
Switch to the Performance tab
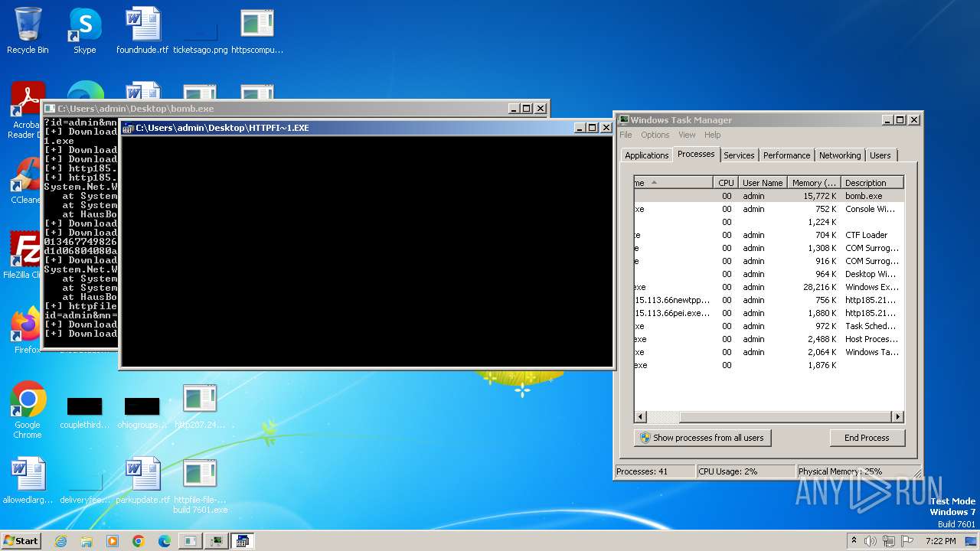point(786,155)
